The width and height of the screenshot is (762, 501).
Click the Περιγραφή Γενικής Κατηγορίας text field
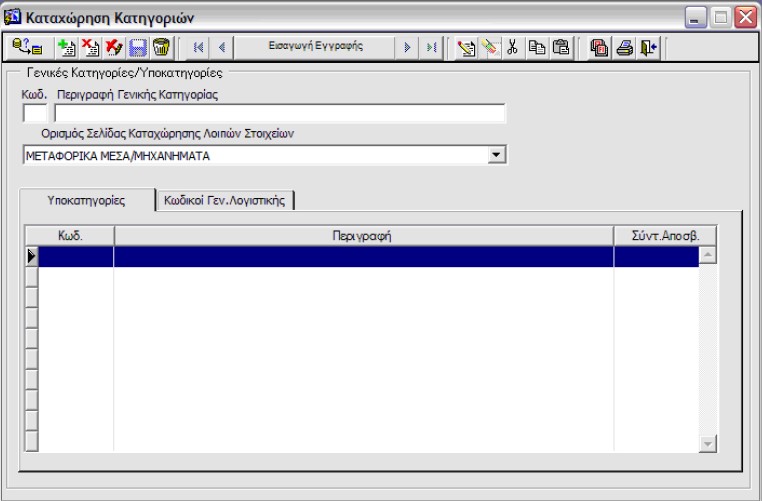tap(280, 113)
